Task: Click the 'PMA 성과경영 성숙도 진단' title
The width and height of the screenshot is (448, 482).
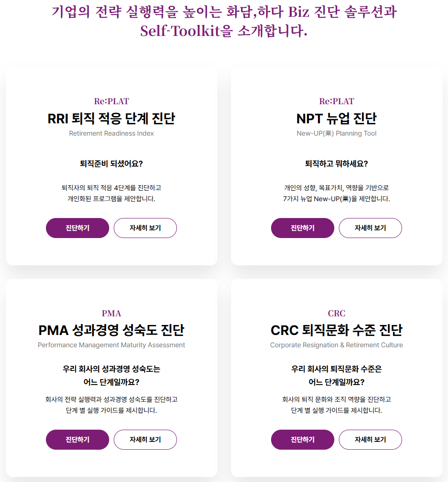Action: coord(111,330)
